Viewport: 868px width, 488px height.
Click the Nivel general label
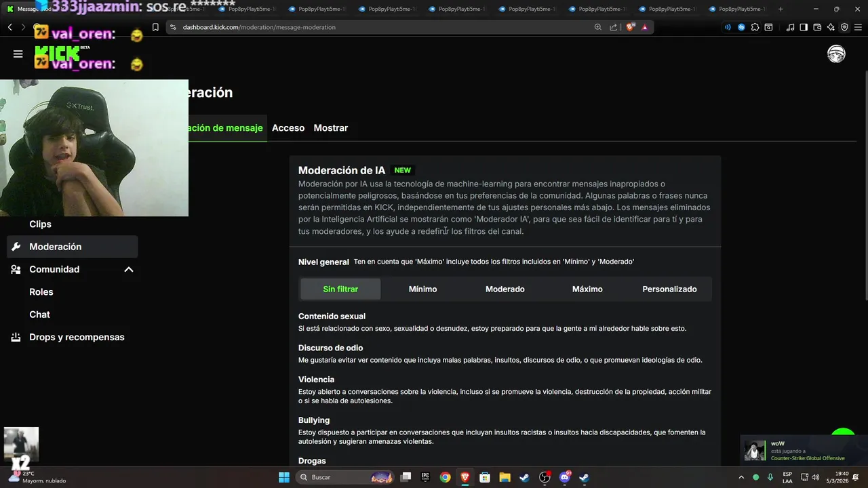point(323,262)
